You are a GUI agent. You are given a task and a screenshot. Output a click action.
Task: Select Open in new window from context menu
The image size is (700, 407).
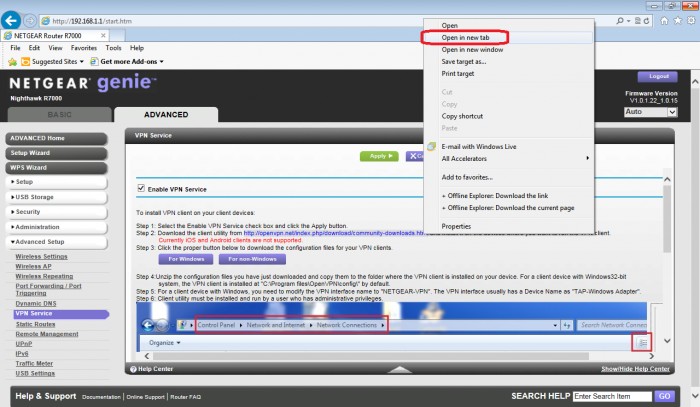point(509,50)
